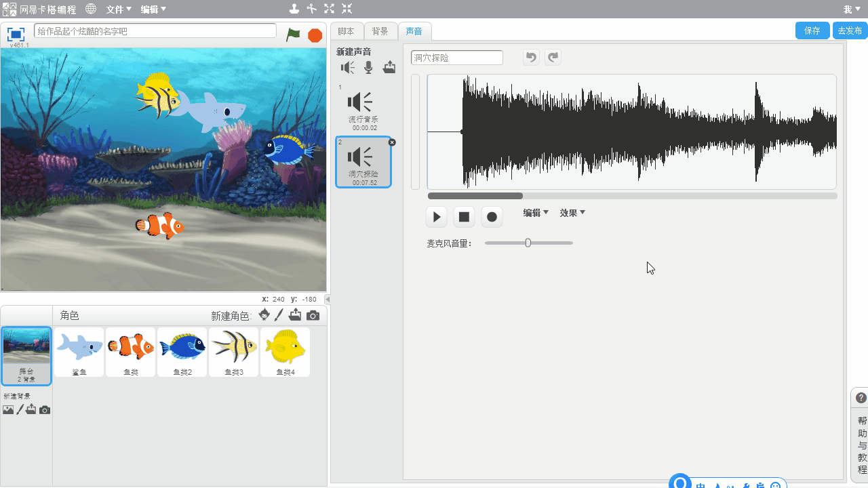The image size is (868, 488).
Task: Select the grow sprite tool
Action: point(329,9)
